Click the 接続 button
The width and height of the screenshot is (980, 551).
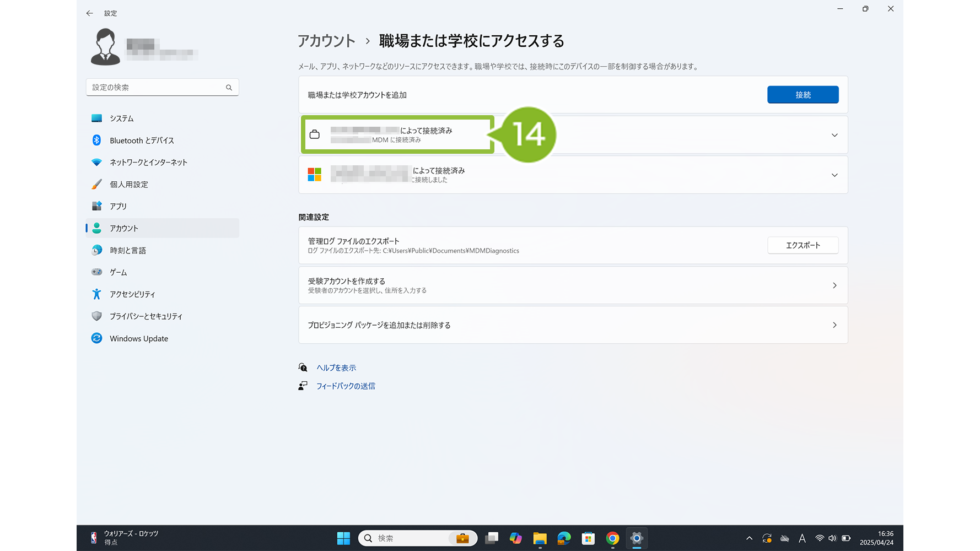[803, 95]
